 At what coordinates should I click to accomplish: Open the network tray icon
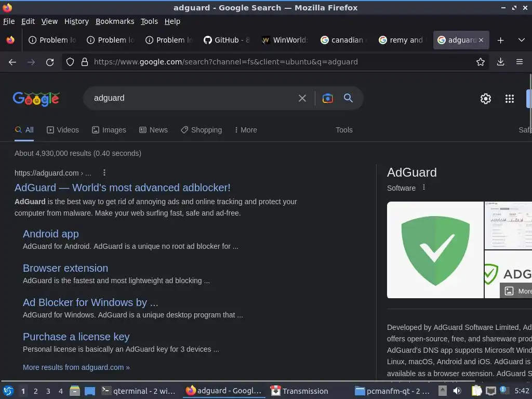click(x=490, y=391)
